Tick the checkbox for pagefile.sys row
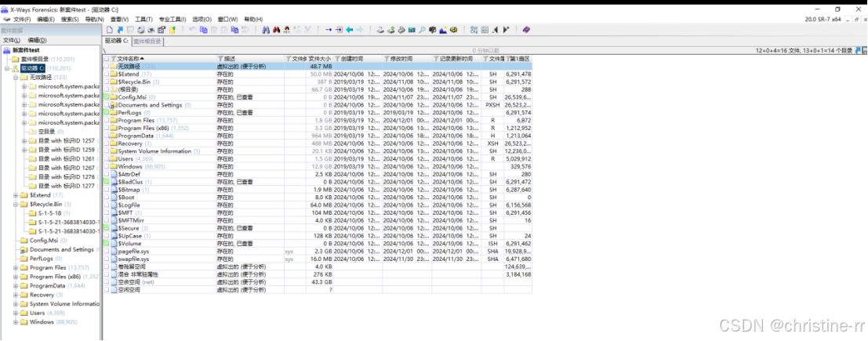868x341 pixels. [x=107, y=252]
